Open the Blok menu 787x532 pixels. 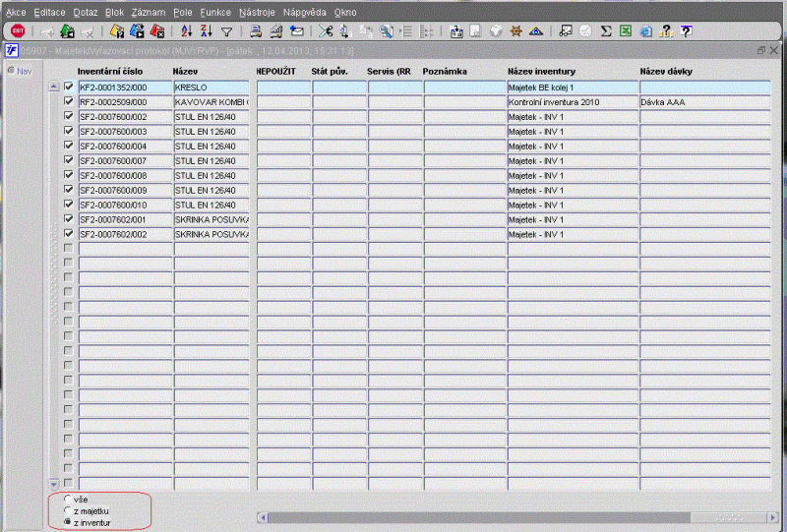pos(114,12)
